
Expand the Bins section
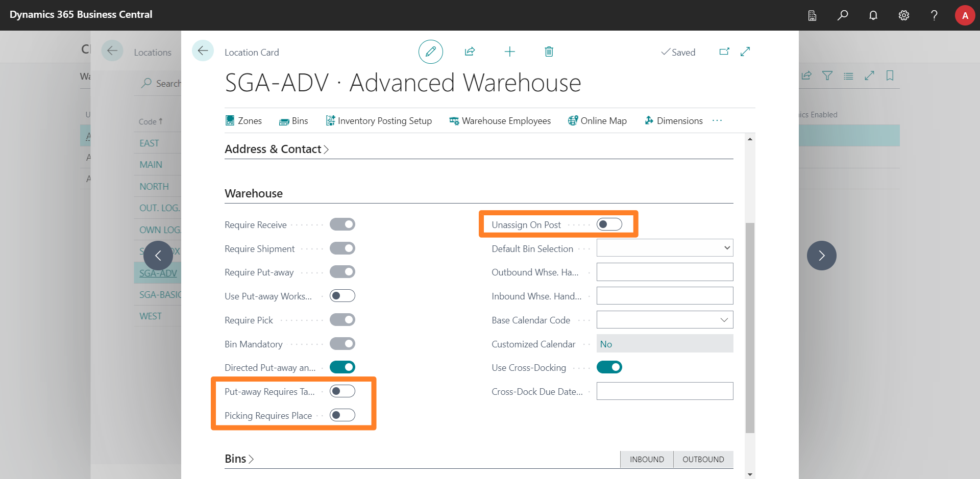(x=239, y=459)
